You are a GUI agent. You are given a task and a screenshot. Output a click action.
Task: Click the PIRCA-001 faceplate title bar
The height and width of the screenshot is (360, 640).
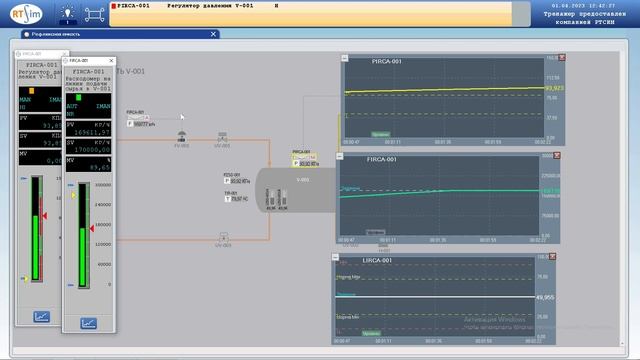pos(41,54)
